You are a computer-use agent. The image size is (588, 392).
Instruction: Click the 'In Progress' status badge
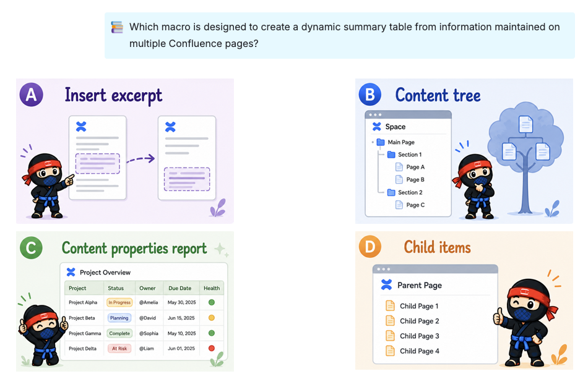point(119,302)
